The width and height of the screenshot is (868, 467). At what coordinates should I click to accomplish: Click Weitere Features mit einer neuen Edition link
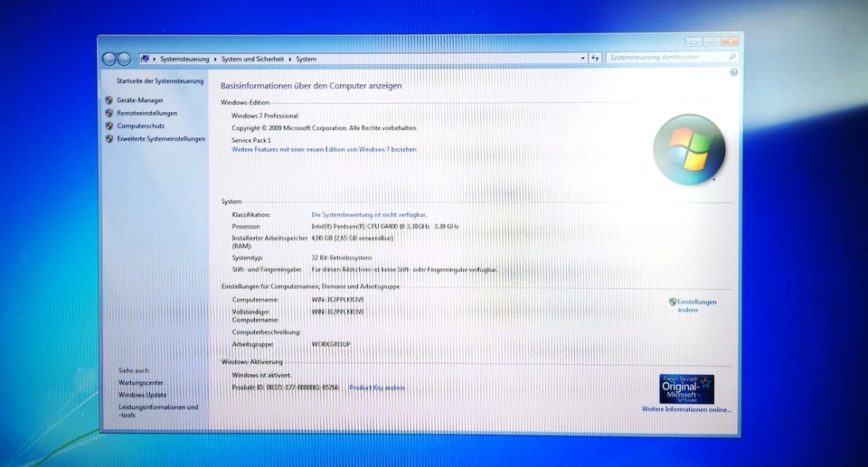pyautogui.click(x=324, y=149)
